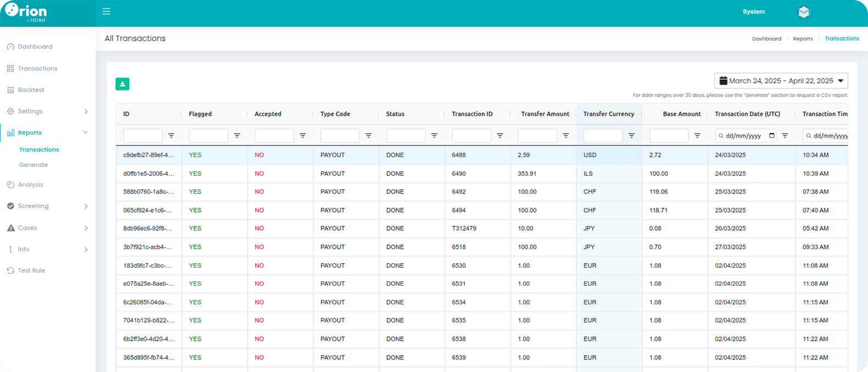Click the Status column filter icon
The width and height of the screenshot is (868, 372).
click(x=434, y=136)
